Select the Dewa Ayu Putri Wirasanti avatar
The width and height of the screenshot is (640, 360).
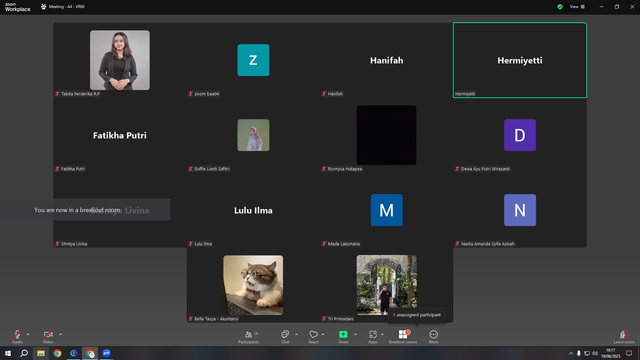(520, 135)
